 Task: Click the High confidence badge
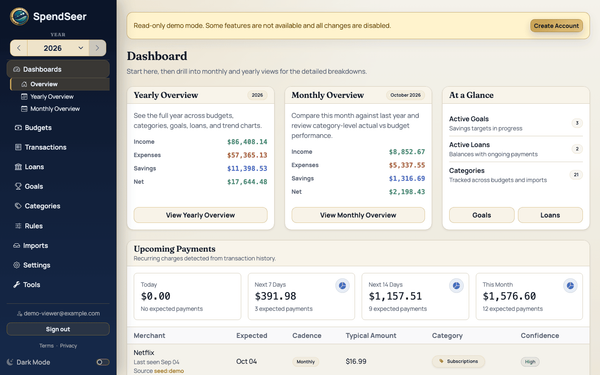(530, 362)
